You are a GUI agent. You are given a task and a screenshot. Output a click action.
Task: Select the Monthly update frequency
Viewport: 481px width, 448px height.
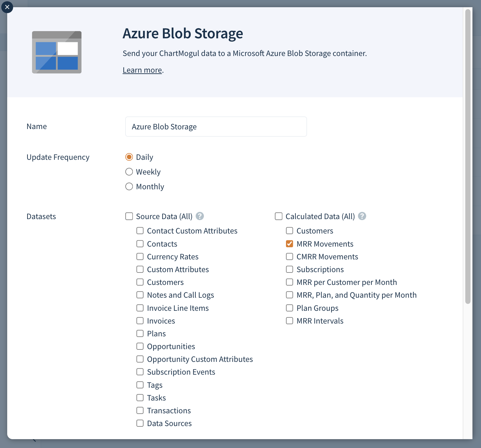click(x=129, y=186)
